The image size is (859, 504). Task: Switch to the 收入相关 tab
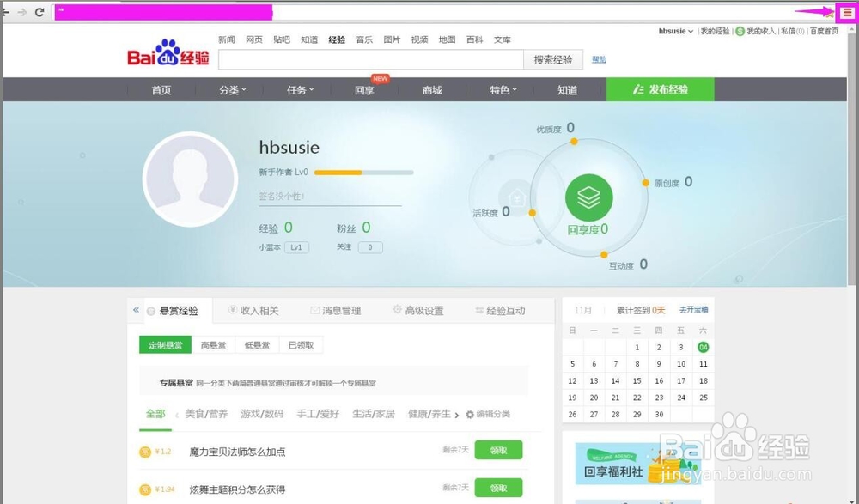tap(253, 311)
